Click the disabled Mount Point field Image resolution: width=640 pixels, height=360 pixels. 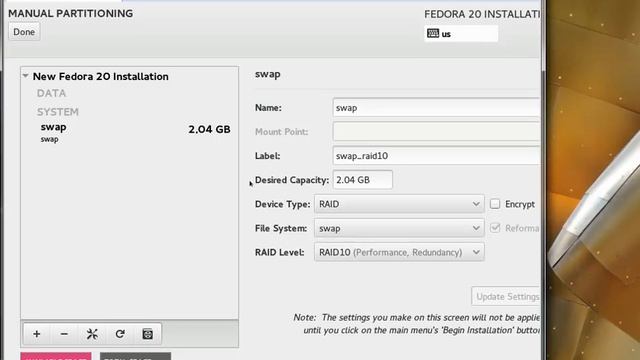tap(436, 132)
